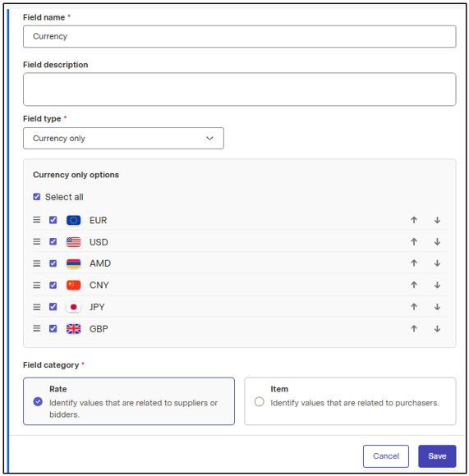This screenshot has width=469, height=476.
Task: Toggle the JPY currency checkbox
Action: tap(53, 307)
